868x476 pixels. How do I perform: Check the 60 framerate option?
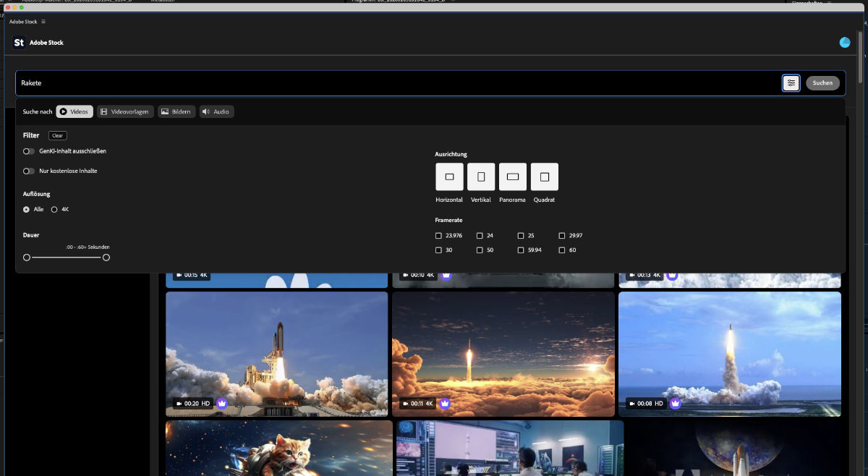pyautogui.click(x=562, y=250)
